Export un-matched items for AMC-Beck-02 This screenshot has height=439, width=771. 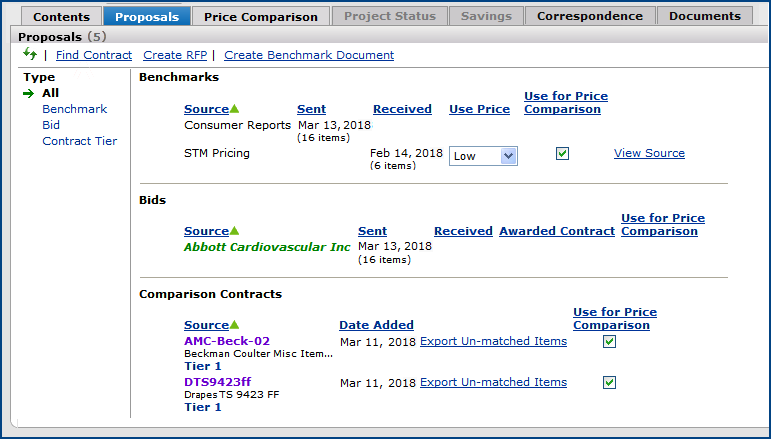pyautogui.click(x=493, y=341)
